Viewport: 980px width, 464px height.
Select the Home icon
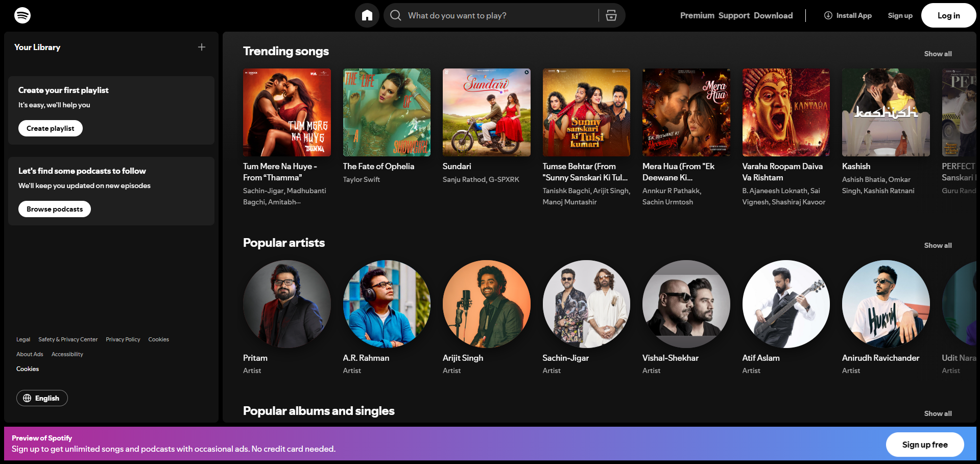tap(367, 15)
